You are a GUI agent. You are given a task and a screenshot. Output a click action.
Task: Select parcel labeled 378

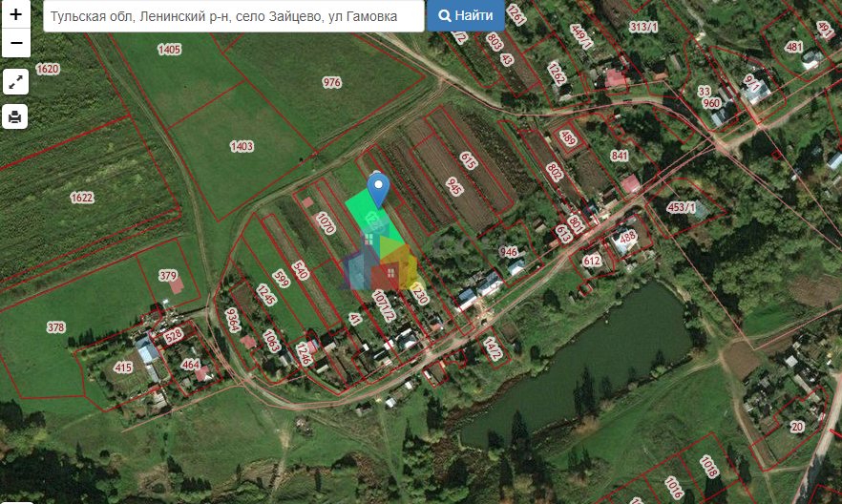tap(55, 327)
